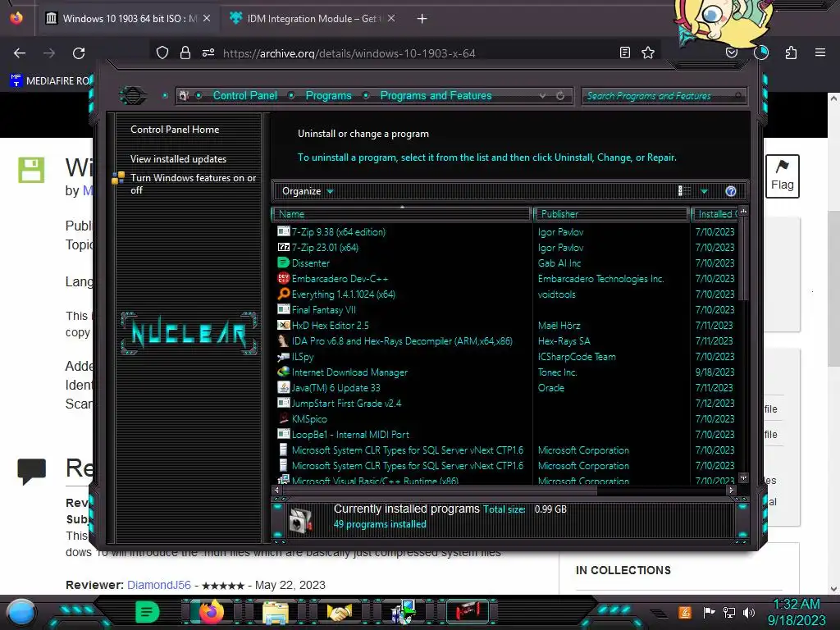
Task: Sort programs list by Publisher column
Action: pos(610,214)
